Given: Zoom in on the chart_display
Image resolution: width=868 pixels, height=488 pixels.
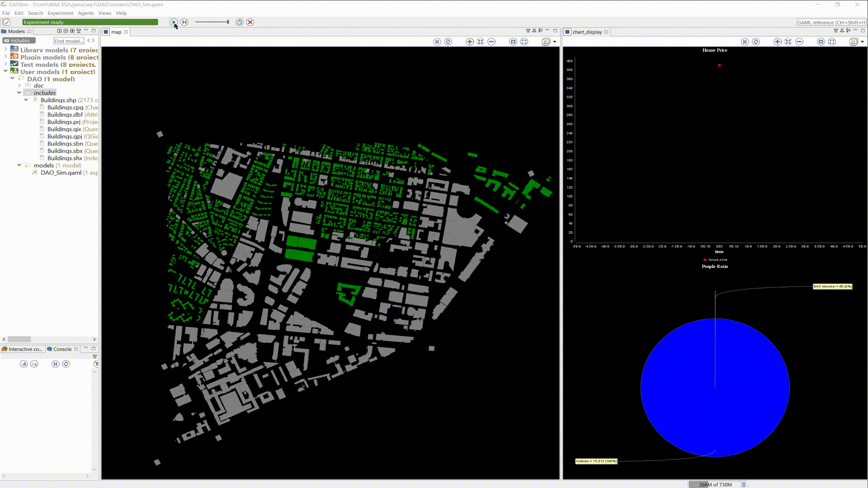Looking at the screenshot, I should tap(778, 42).
